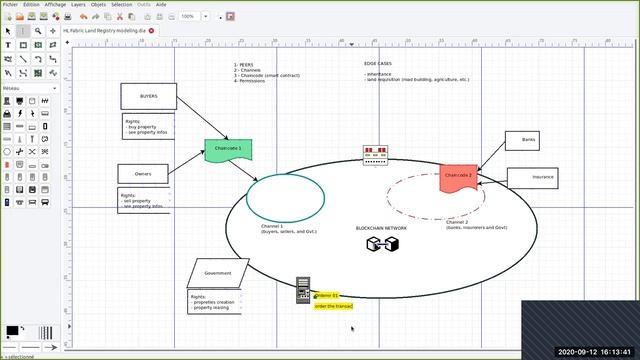Swap foreground and background colors arrow
Image resolution: width=640 pixels, height=360 pixels.
(22, 328)
